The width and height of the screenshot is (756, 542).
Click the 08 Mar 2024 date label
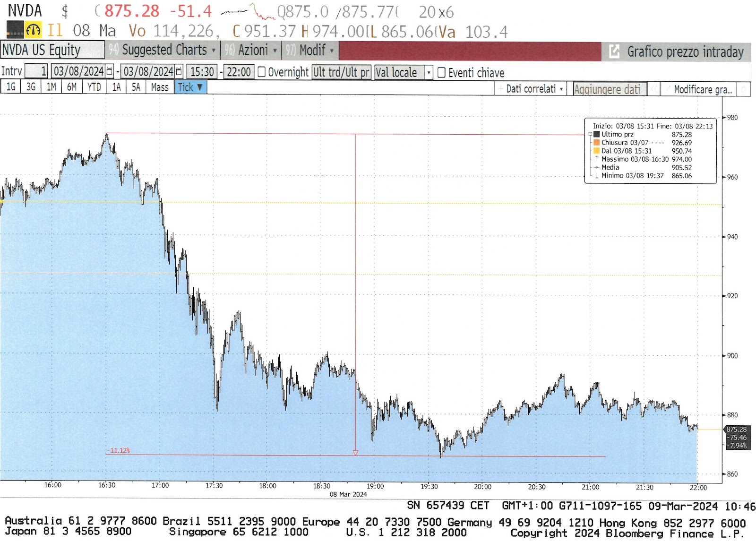(348, 494)
